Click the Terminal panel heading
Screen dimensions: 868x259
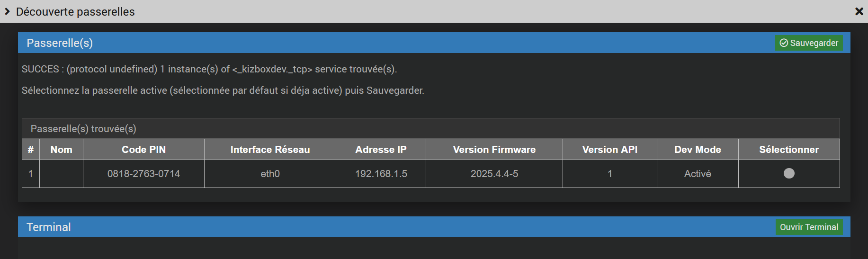pyautogui.click(x=49, y=227)
